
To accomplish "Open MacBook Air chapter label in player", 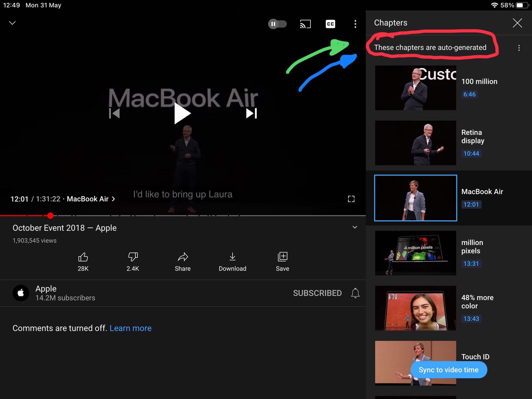I will [91, 199].
